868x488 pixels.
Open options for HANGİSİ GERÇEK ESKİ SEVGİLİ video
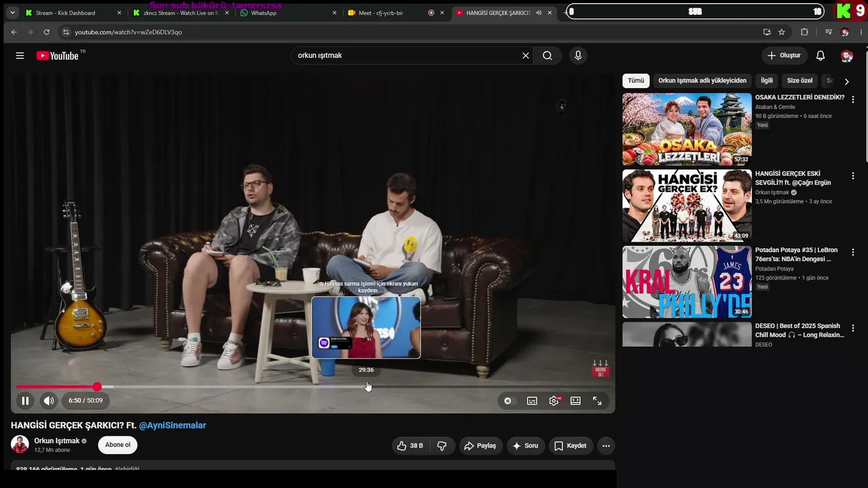point(853,176)
